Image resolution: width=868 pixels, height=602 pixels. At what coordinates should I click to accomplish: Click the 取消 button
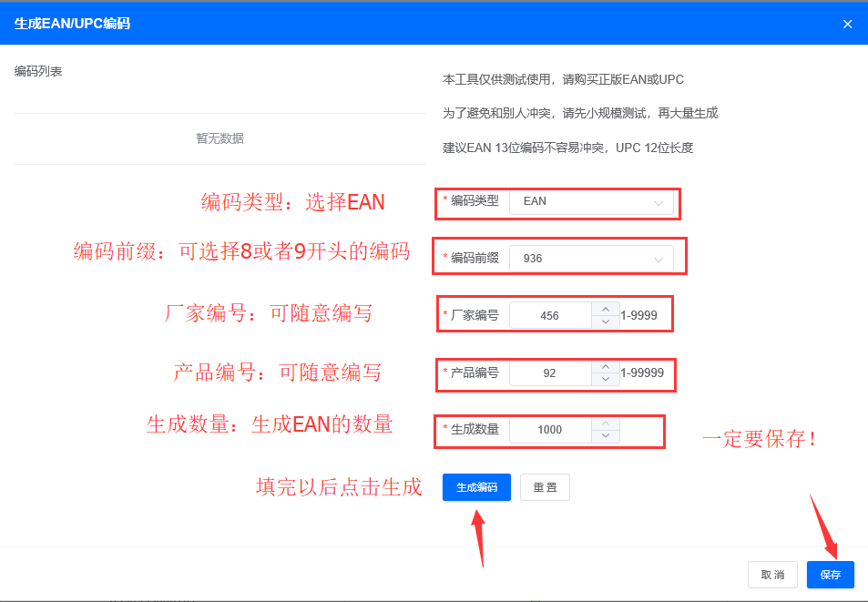[x=772, y=575]
